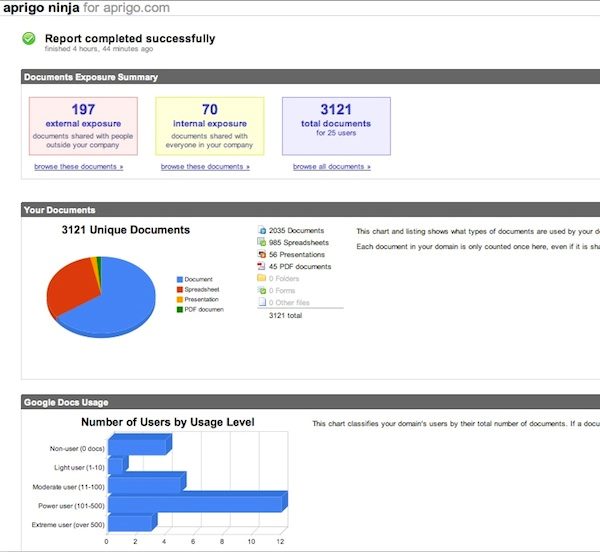Click the 'aprigo ninja' page title
600x552 pixels.
pyautogui.click(x=41, y=8)
